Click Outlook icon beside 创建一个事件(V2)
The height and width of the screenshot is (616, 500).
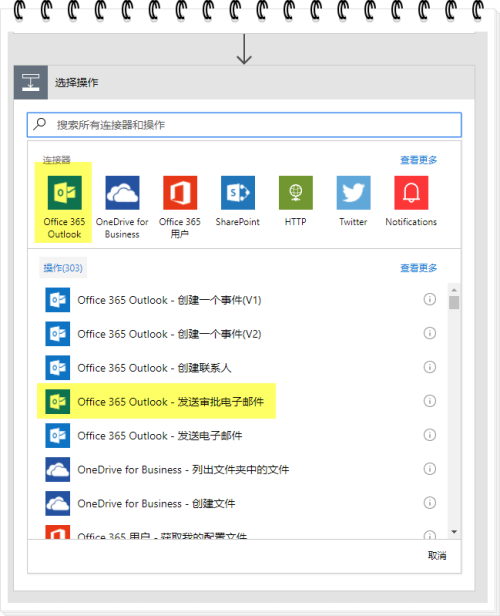click(58, 334)
